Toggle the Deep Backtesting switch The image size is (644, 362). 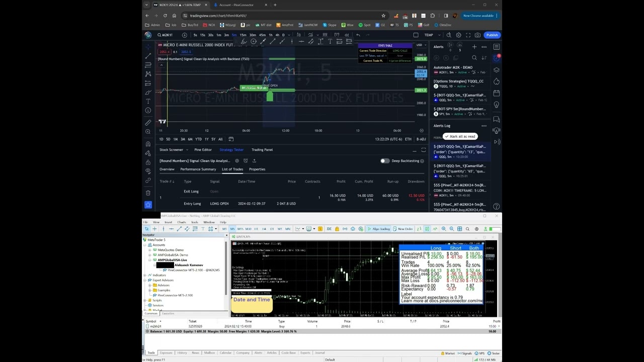pyautogui.click(x=384, y=161)
